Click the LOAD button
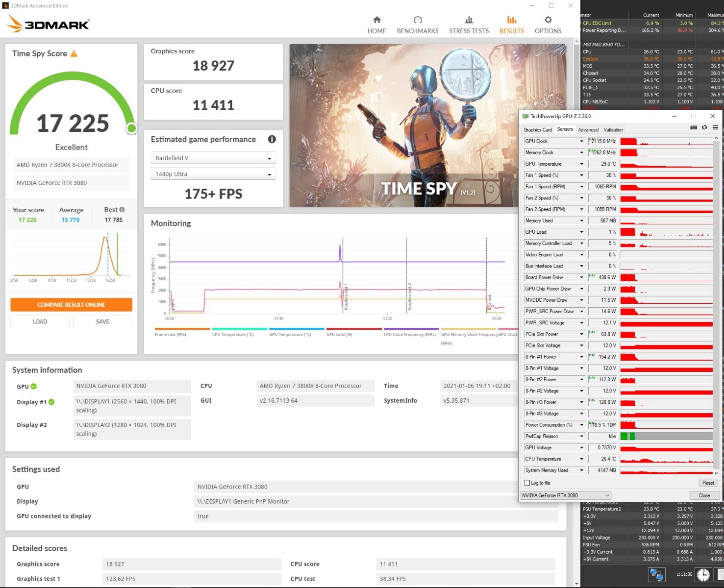 [x=40, y=321]
